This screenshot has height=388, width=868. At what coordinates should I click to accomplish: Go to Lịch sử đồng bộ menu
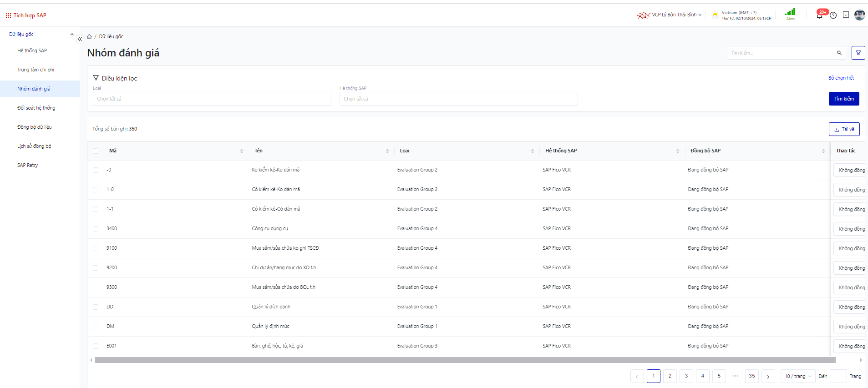coord(34,146)
